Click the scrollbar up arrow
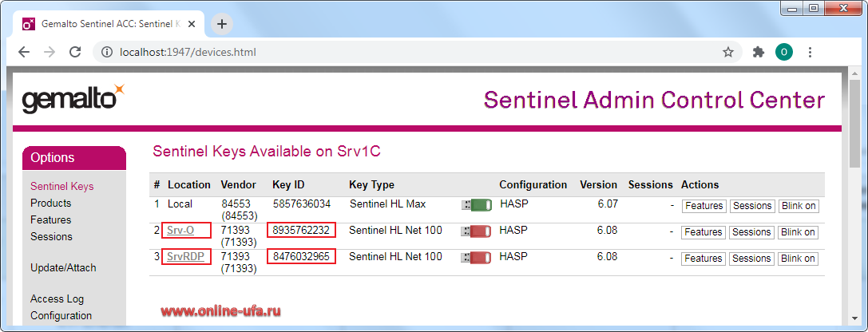 point(855,73)
